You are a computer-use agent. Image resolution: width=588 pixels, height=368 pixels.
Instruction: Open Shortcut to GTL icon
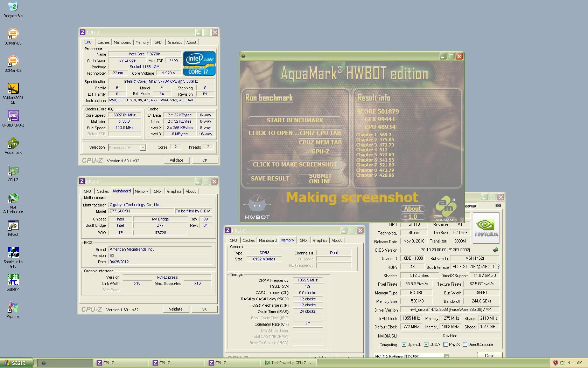click(13, 258)
